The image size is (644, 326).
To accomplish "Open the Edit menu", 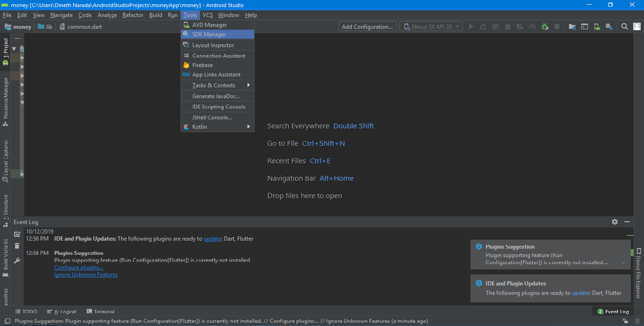I will [22, 15].
